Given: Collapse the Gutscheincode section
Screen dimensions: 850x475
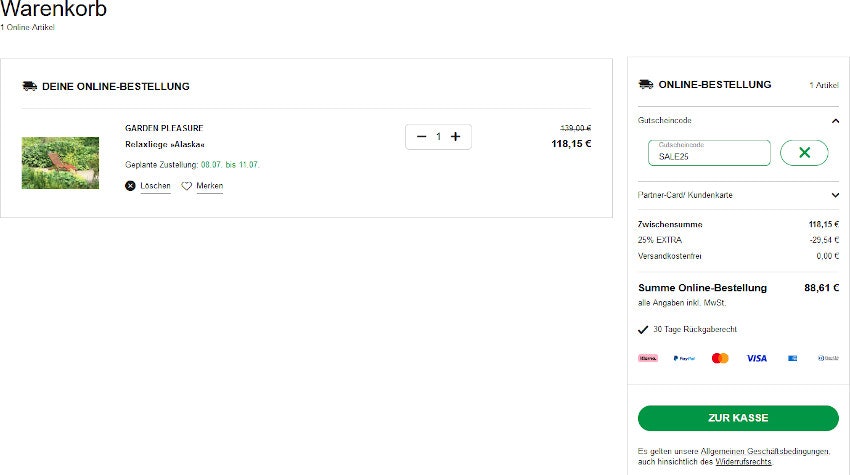Looking at the screenshot, I should pos(835,120).
